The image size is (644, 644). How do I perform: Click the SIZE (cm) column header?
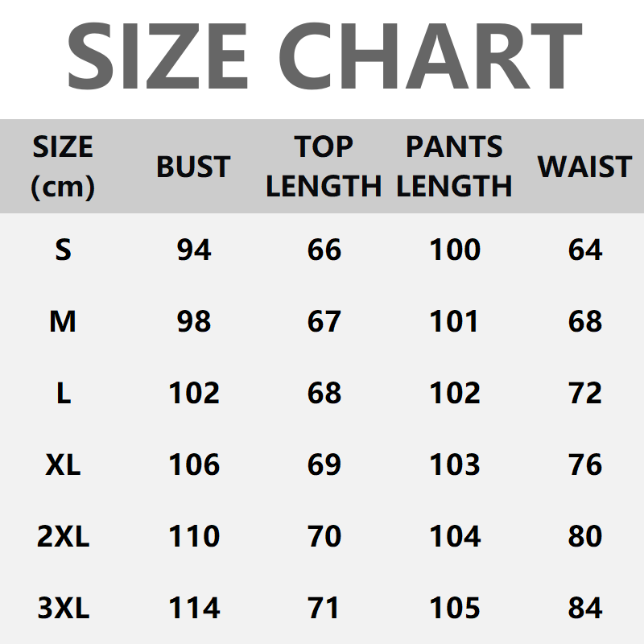point(63,167)
